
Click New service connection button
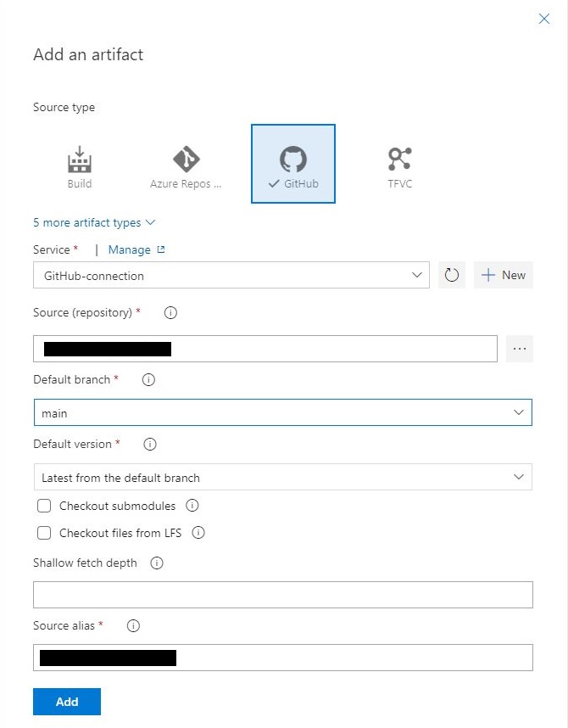[x=504, y=275]
